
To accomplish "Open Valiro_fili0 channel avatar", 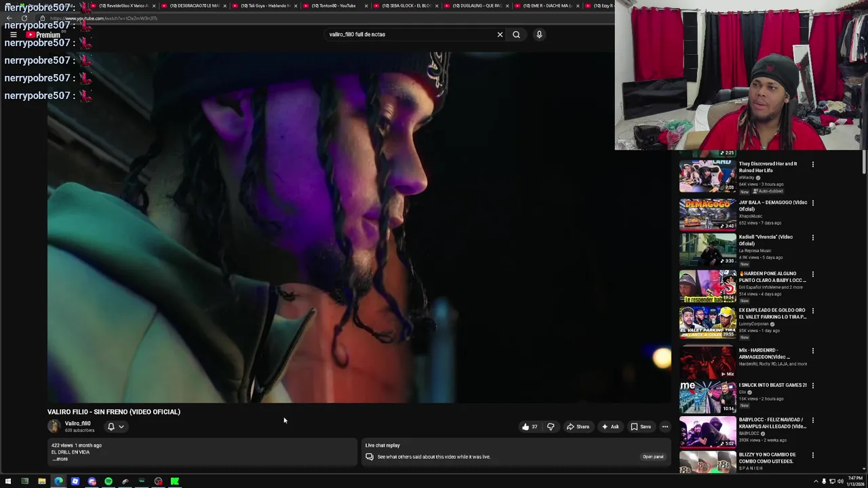I will coord(54,426).
